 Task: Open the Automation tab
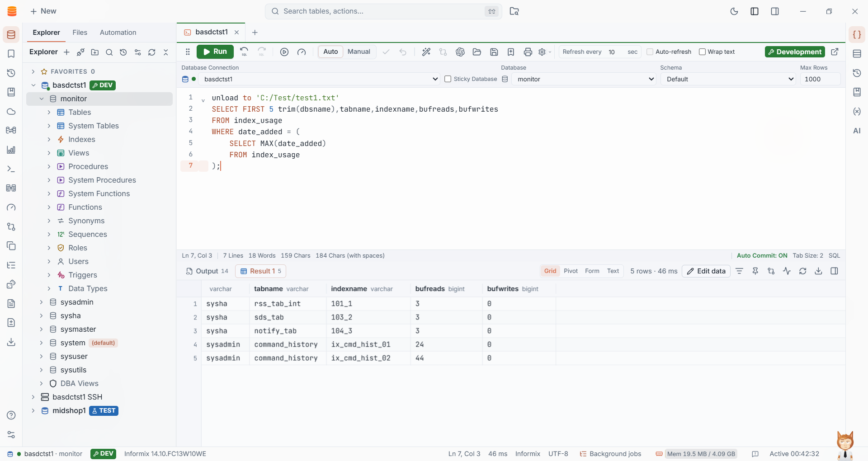(x=118, y=33)
